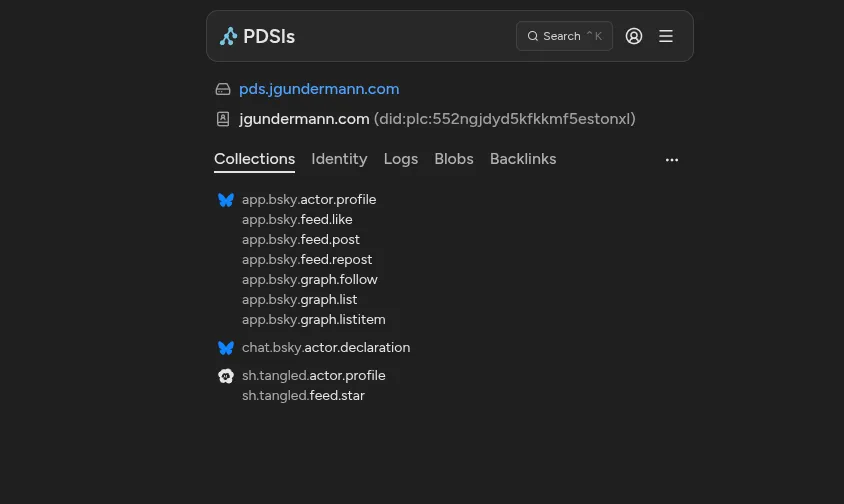This screenshot has width=844, height=504.
Task: Open app.bsky.graph.list collection
Action: (299, 299)
